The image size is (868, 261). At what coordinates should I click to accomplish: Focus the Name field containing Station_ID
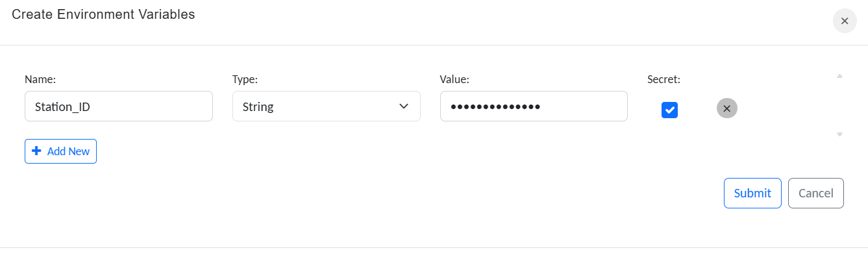[x=118, y=106]
